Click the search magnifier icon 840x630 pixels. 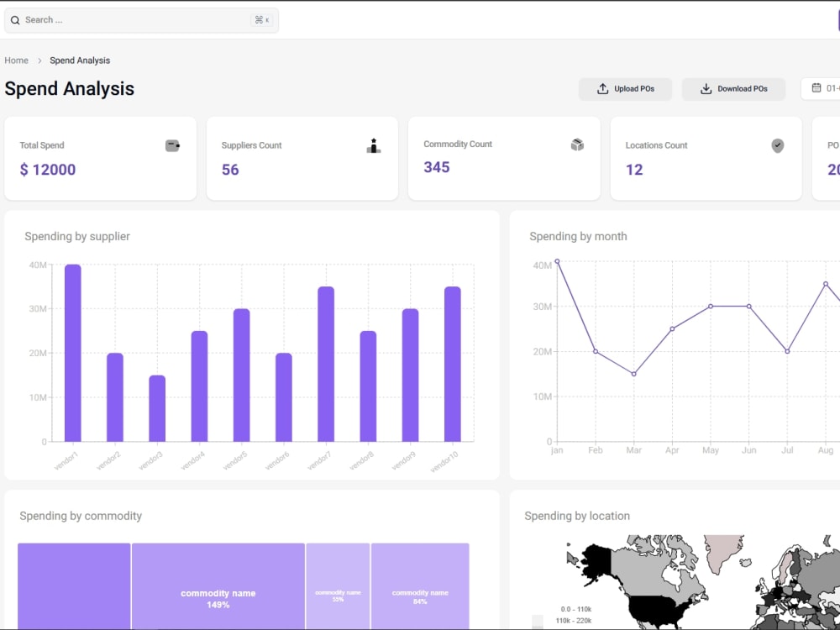click(x=15, y=20)
